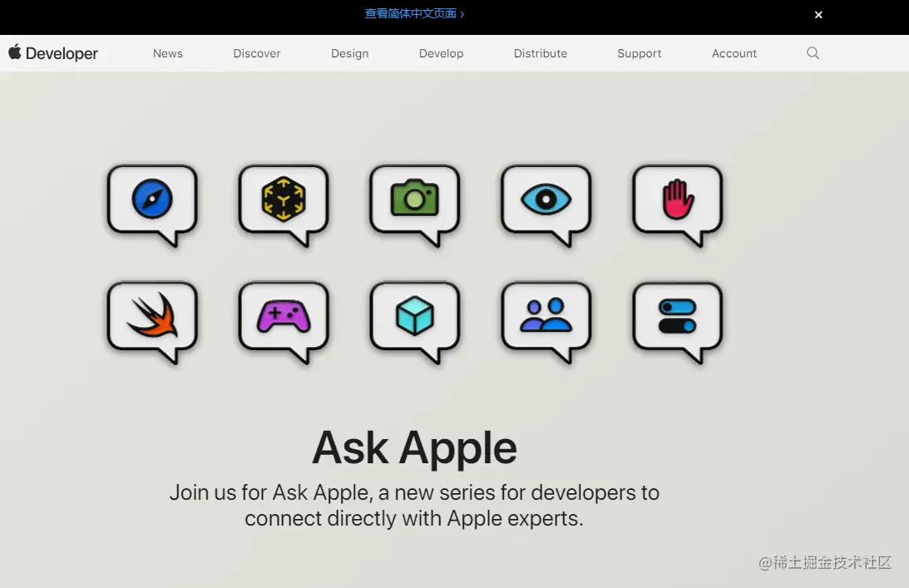Viewport: 909px width, 588px height.
Task: Click the Safari compass speech bubble icon
Action: point(152,205)
